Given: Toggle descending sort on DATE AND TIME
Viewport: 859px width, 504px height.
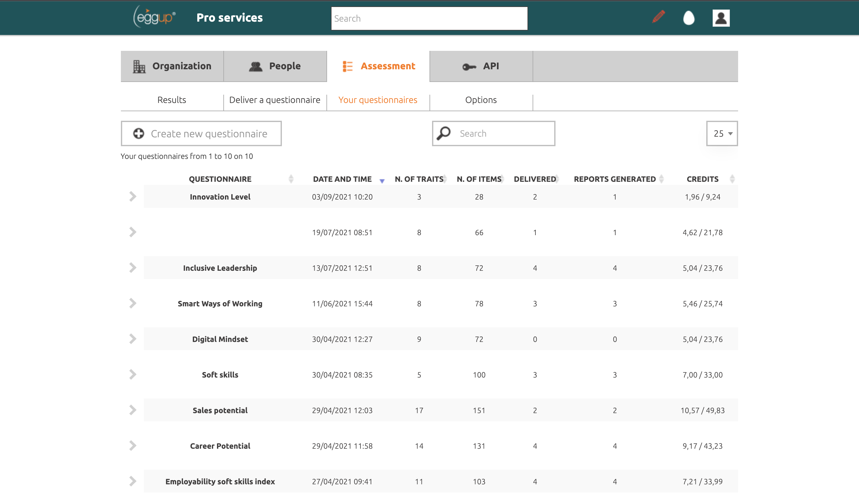Looking at the screenshot, I should pyautogui.click(x=382, y=181).
